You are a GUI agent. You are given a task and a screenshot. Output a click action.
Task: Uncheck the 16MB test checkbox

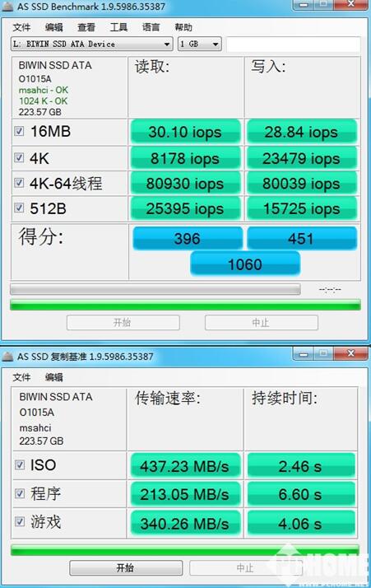coord(19,131)
